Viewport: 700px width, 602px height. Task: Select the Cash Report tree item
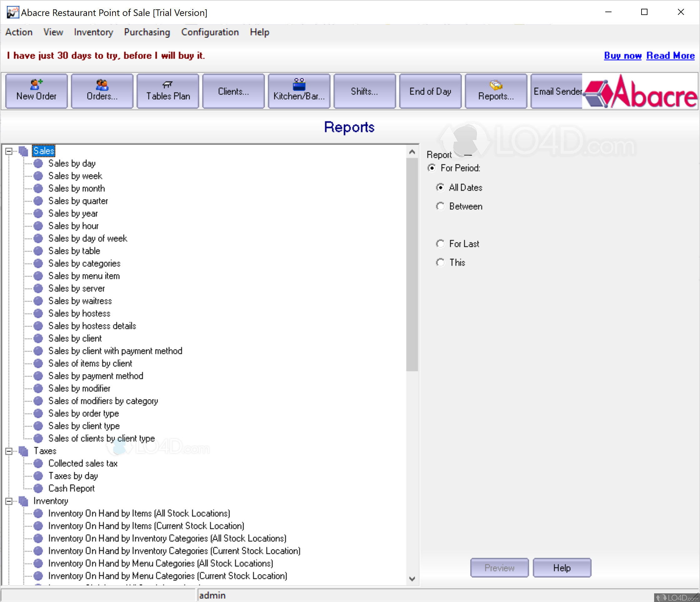click(71, 488)
